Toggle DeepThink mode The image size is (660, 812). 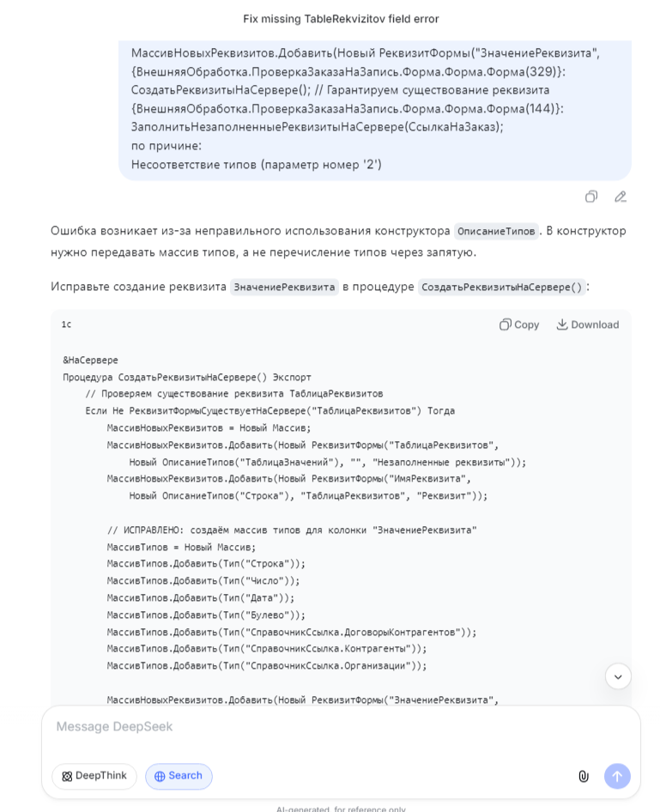[x=94, y=776]
